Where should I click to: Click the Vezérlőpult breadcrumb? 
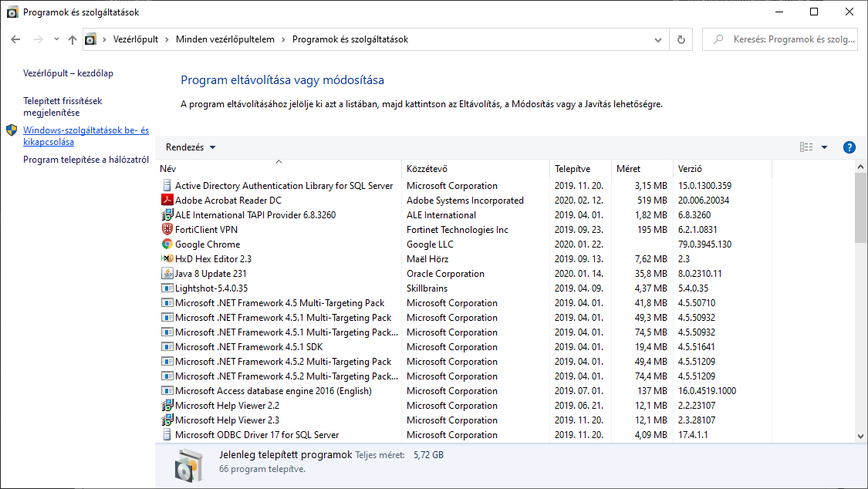(136, 39)
